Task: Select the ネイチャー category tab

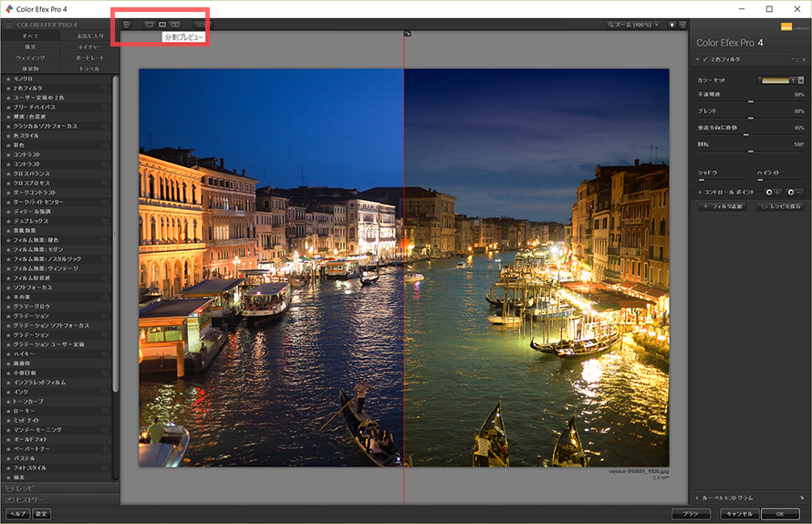Action: click(x=90, y=47)
